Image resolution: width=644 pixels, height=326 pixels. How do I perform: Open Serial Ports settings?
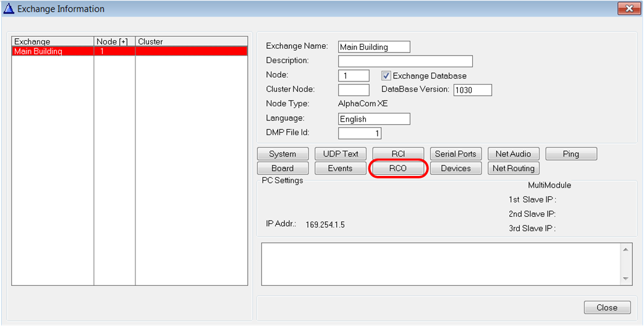[455, 154]
